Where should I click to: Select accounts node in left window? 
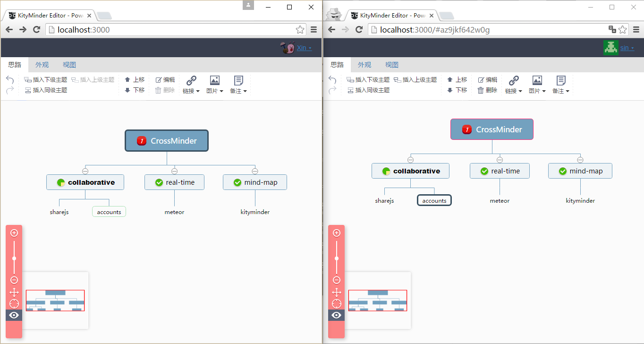109,212
